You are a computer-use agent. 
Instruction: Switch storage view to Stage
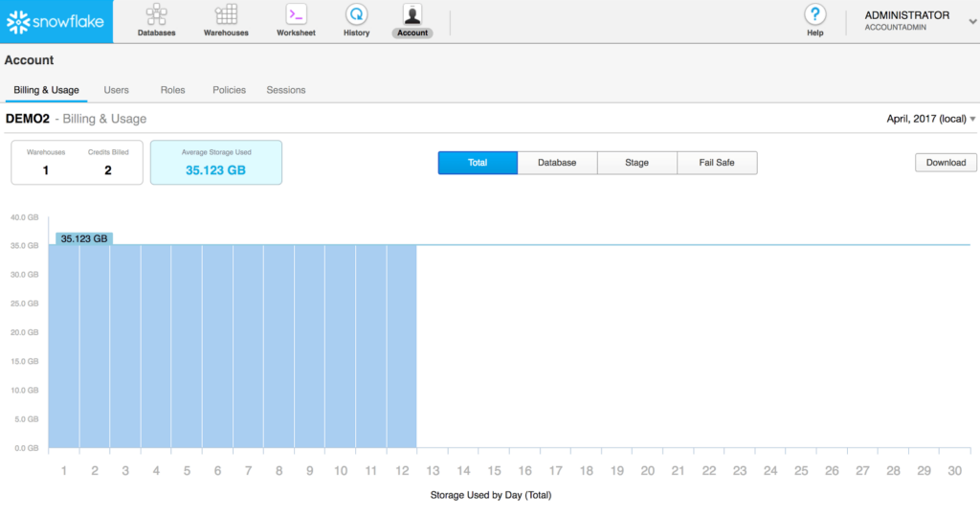(636, 163)
